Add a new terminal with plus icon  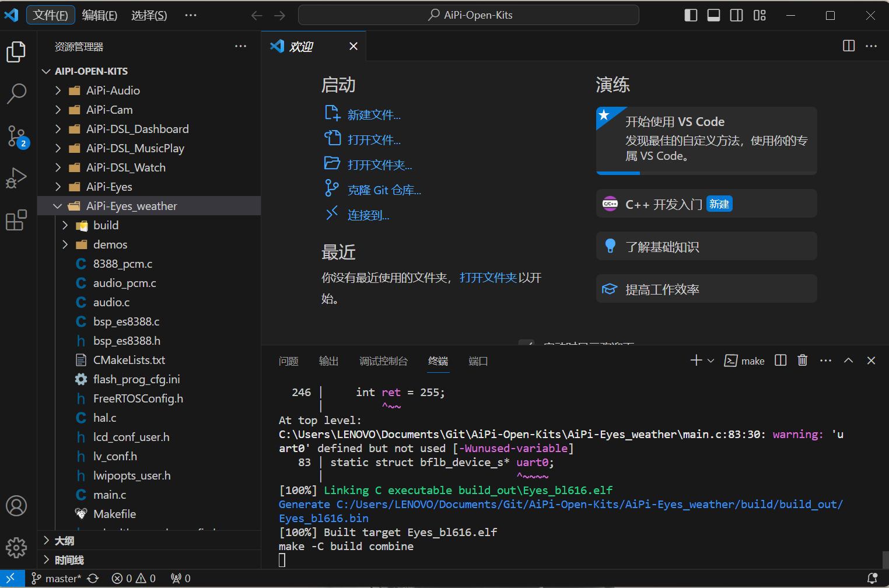click(696, 360)
